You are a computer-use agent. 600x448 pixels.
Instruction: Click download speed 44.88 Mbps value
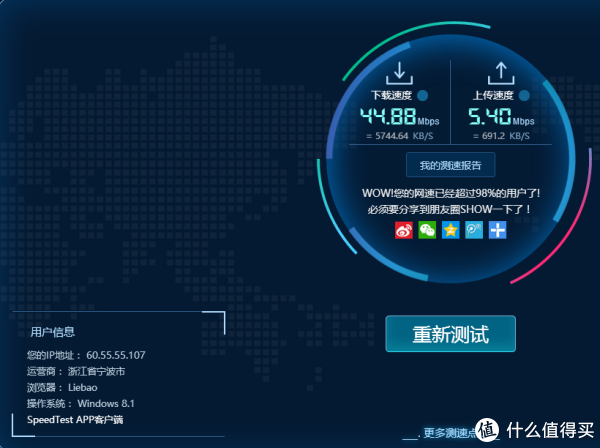[399, 116]
